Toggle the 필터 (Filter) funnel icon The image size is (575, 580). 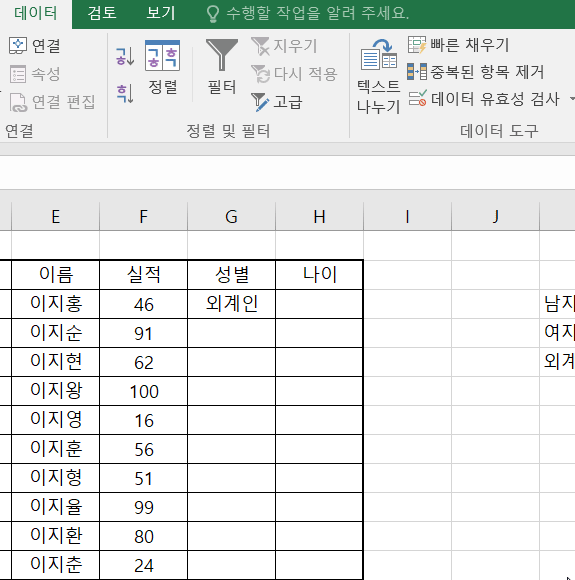click(x=222, y=55)
